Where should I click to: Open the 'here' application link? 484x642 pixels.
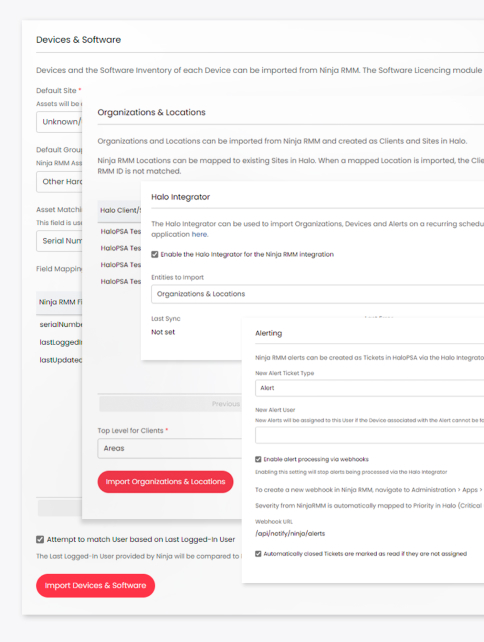199,235
